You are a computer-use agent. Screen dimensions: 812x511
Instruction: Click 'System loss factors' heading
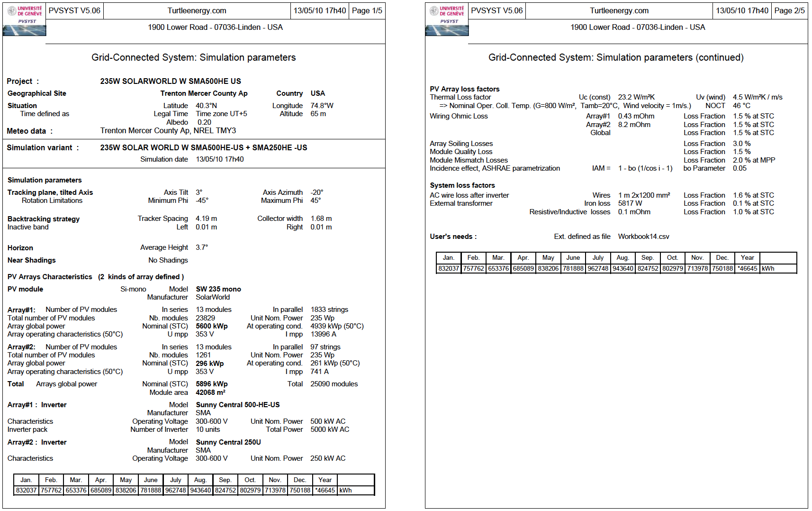tap(462, 185)
